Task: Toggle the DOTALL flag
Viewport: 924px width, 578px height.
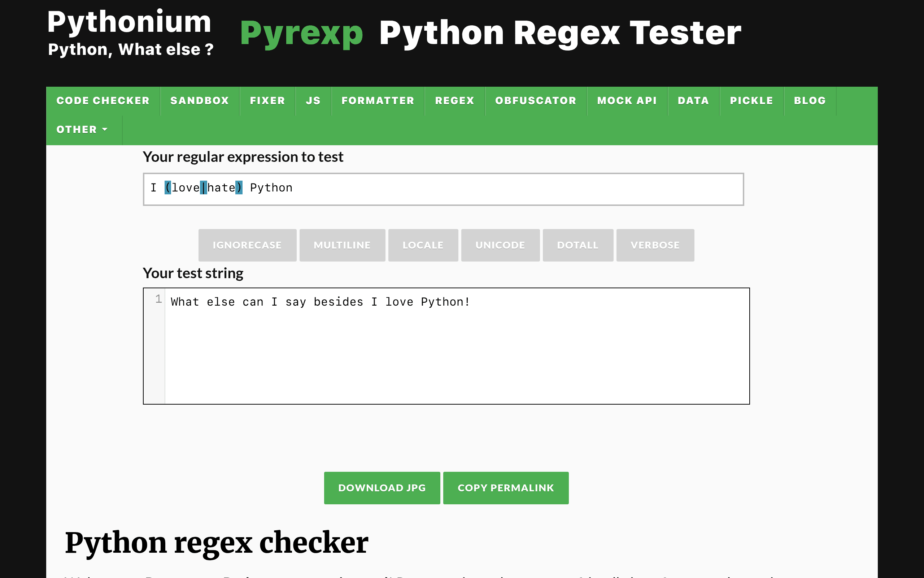Action: (578, 245)
